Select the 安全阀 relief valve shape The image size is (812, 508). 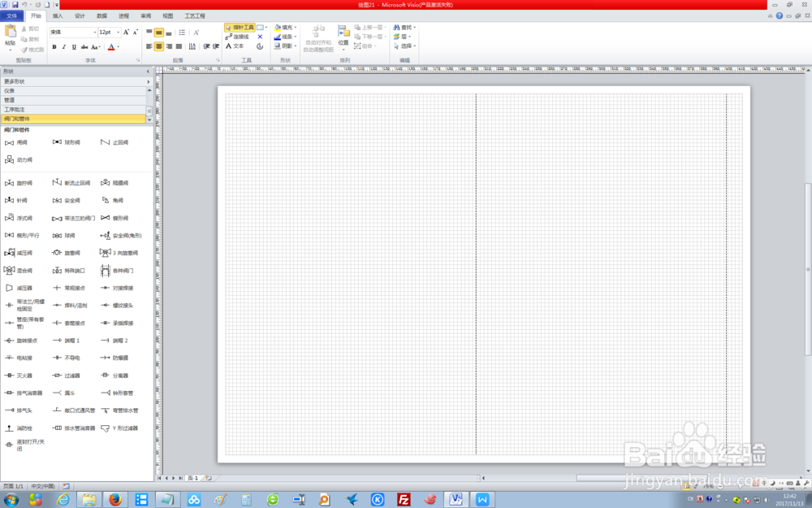pyautogui.click(x=67, y=201)
